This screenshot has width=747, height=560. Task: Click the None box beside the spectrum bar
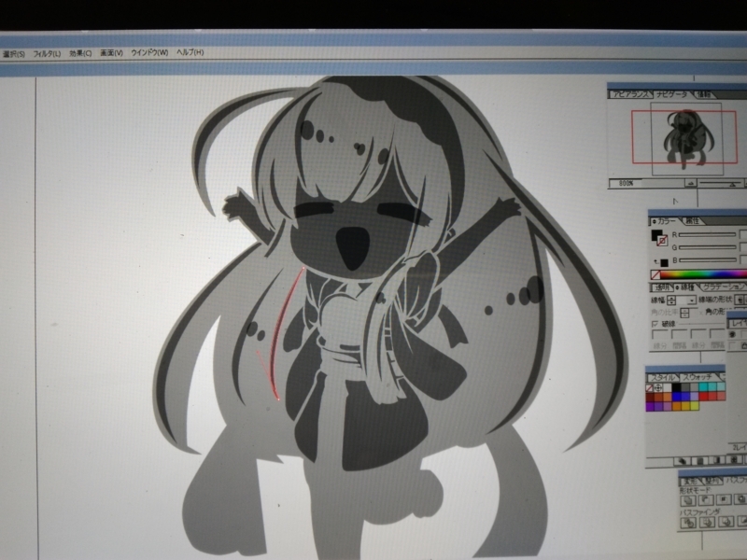[655, 274]
